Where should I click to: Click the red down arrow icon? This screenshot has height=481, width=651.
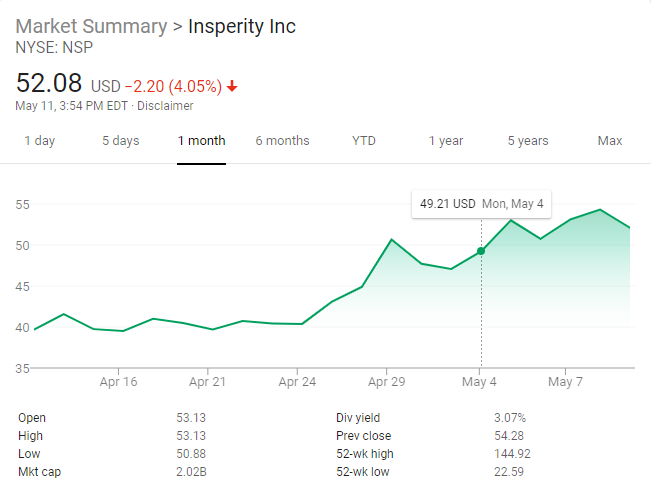point(233,86)
